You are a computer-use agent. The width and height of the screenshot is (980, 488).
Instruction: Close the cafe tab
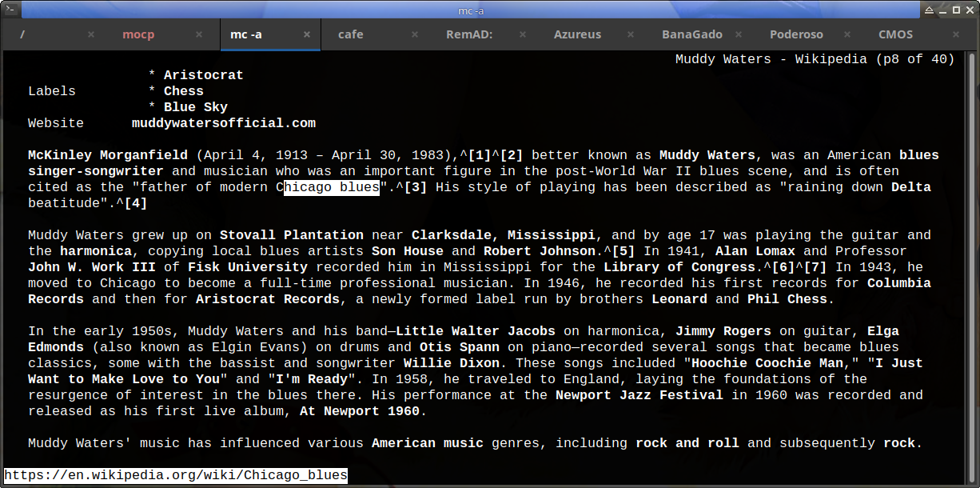(414, 34)
